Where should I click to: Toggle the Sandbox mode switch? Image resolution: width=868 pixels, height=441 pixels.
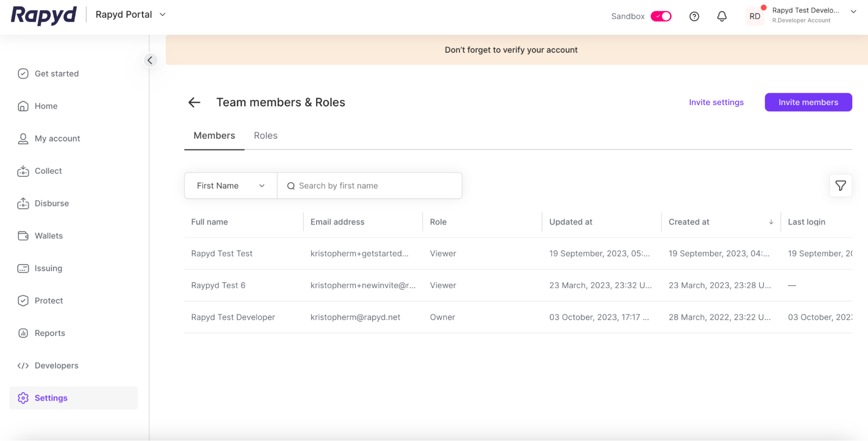click(x=660, y=16)
